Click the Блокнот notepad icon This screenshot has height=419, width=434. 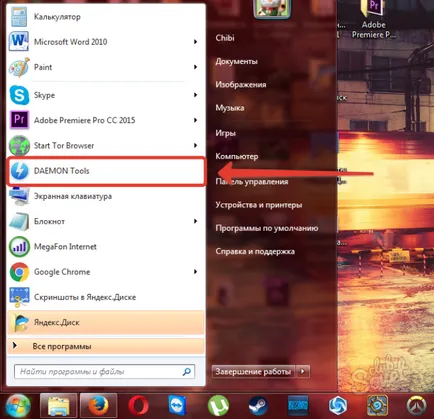click(x=19, y=221)
